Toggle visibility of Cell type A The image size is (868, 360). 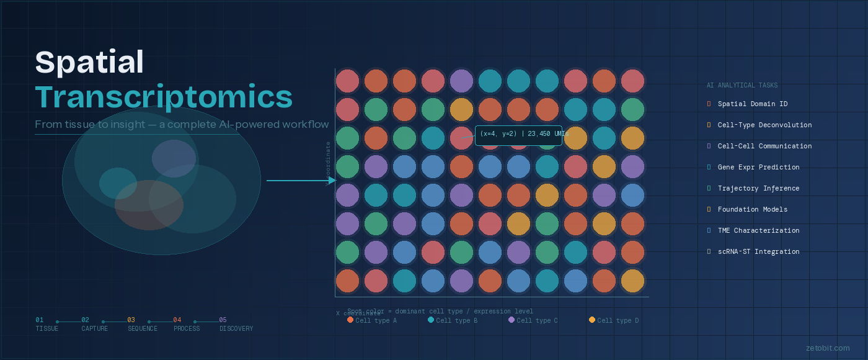pyautogui.click(x=372, y=320)
